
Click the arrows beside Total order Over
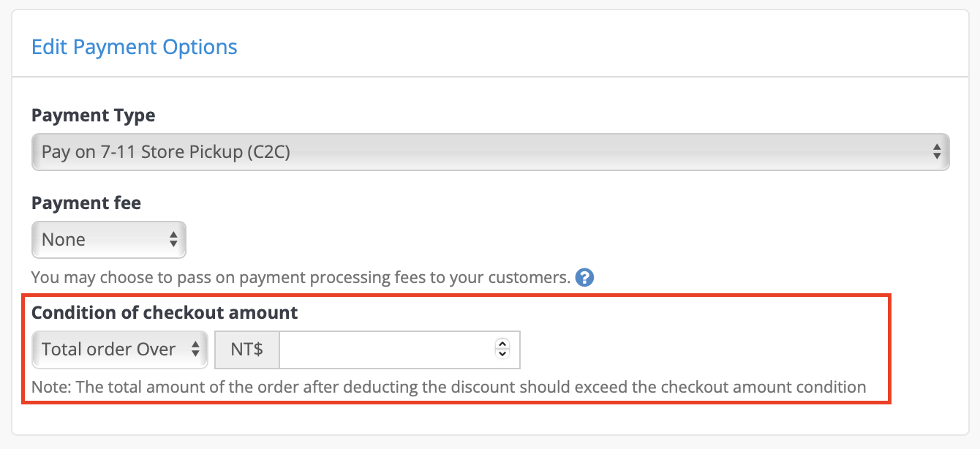[x=195, y=350]
